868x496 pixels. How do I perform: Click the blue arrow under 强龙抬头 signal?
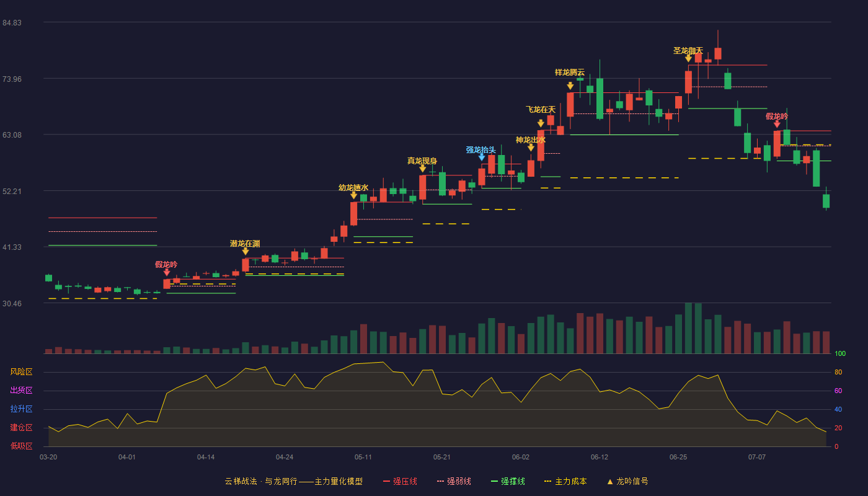pos(482,157)
